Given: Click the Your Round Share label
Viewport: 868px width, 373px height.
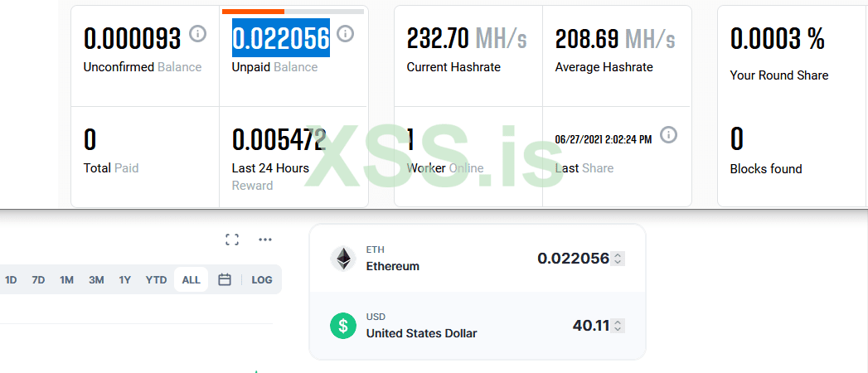Looking at the screenshot, I should [778, 75].
